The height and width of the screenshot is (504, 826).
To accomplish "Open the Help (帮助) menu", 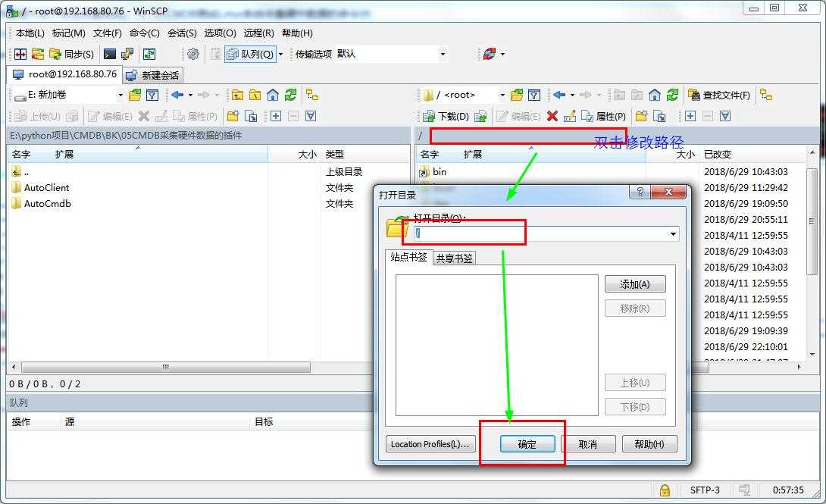I will (297, 33).
